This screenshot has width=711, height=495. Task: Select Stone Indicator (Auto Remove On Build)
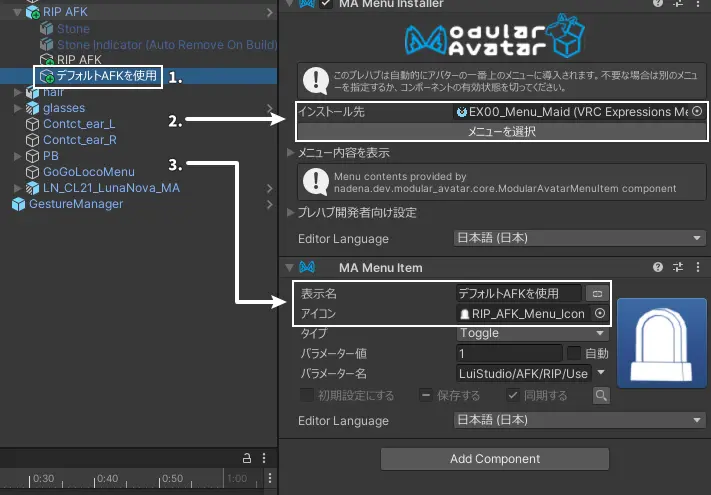167,45
